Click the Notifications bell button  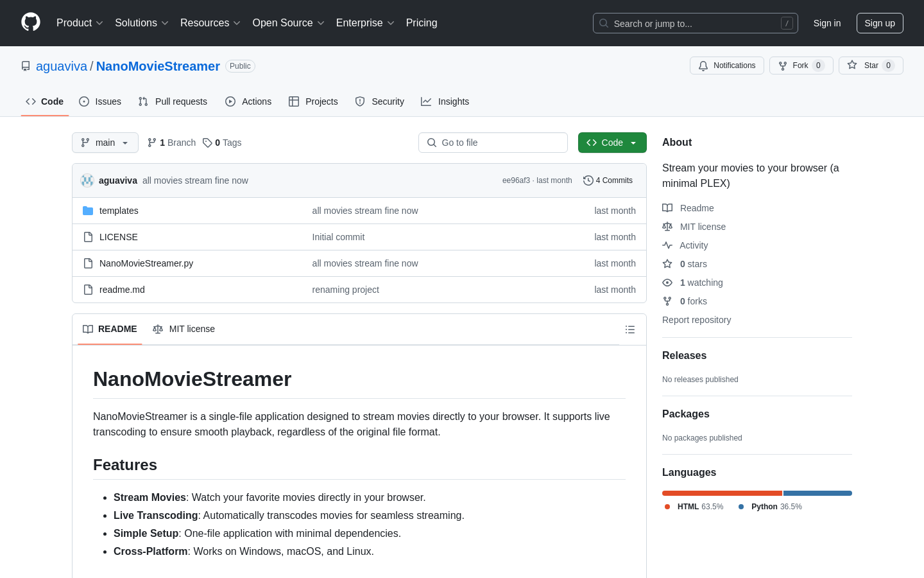727,66
